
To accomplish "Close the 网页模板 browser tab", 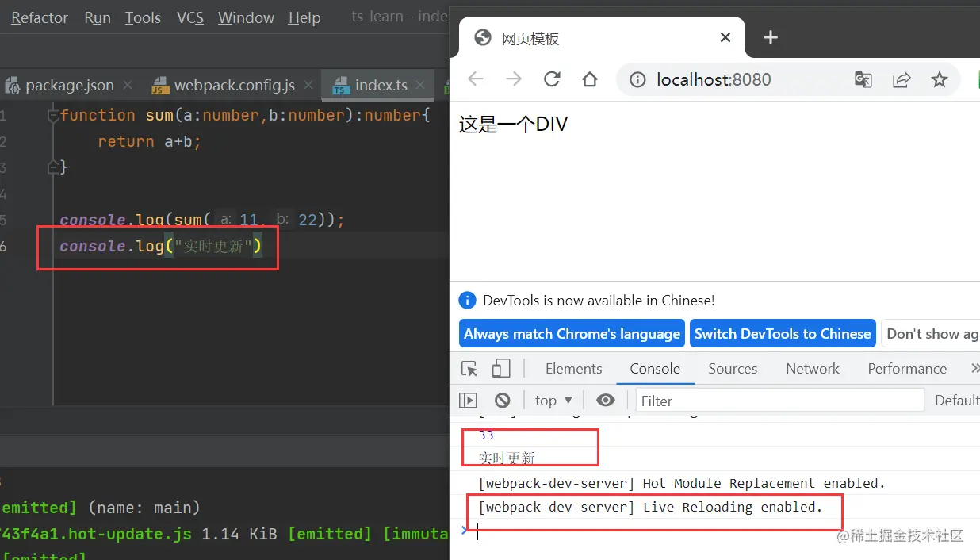I will [725, 37].
